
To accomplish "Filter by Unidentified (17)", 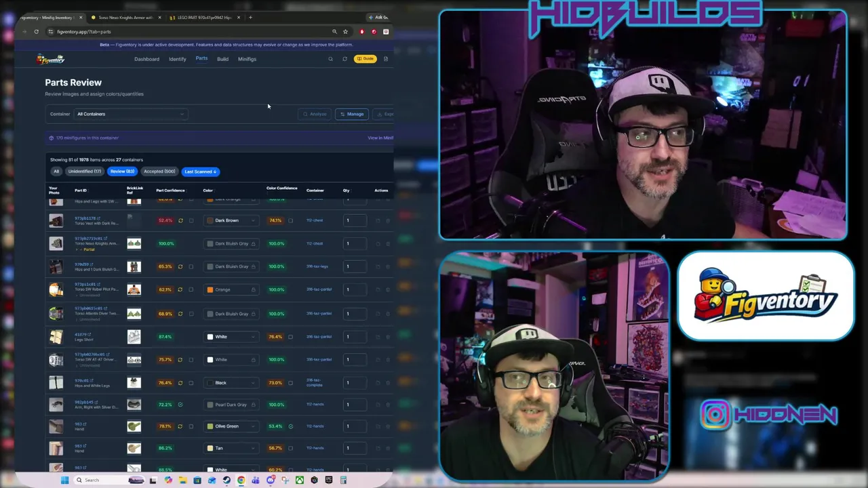I will tap(85, 171).
